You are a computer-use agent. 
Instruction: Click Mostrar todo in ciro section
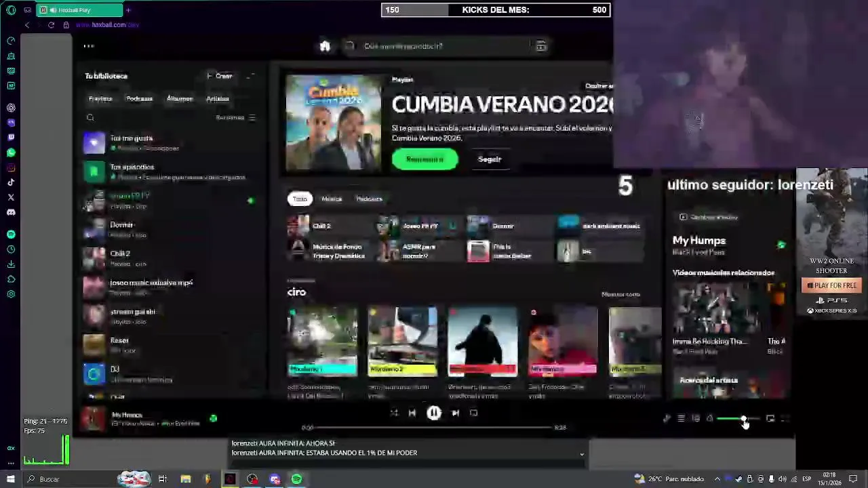click(620, 294)
